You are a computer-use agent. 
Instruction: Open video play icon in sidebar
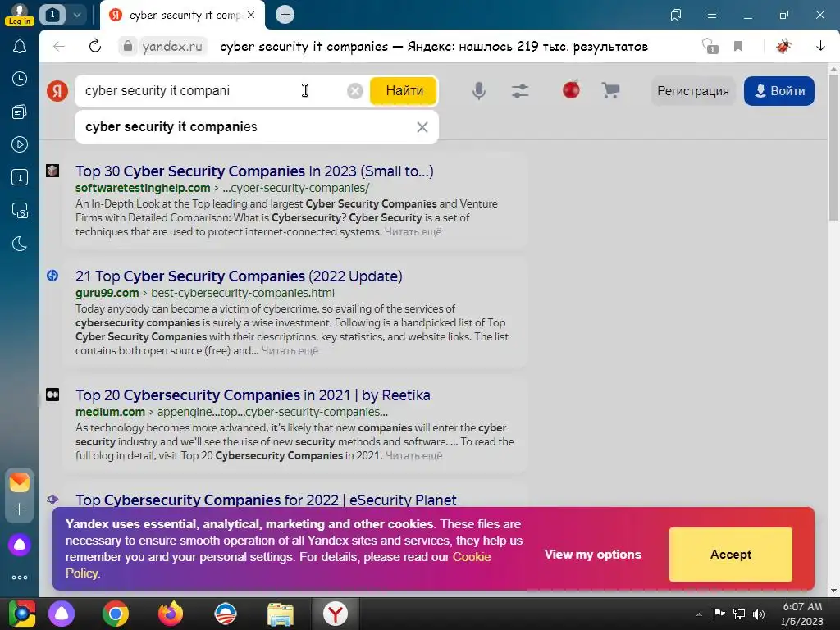[x=20, y=144]
